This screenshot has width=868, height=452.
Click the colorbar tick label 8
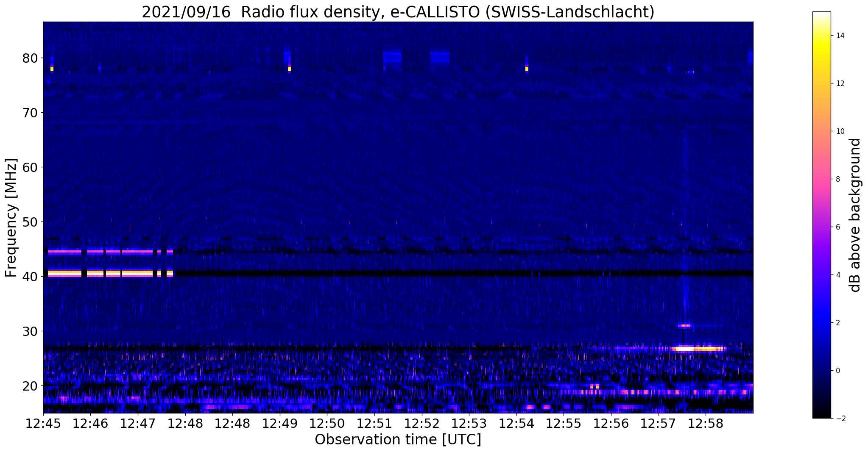point(837,179)
